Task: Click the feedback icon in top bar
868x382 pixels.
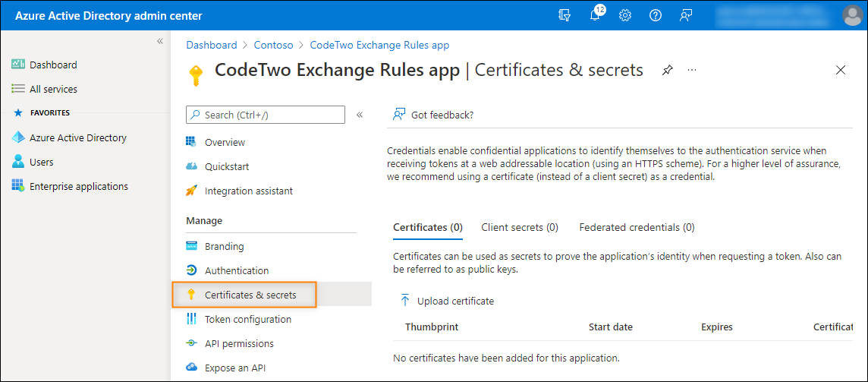Action: tap(686, 15)
